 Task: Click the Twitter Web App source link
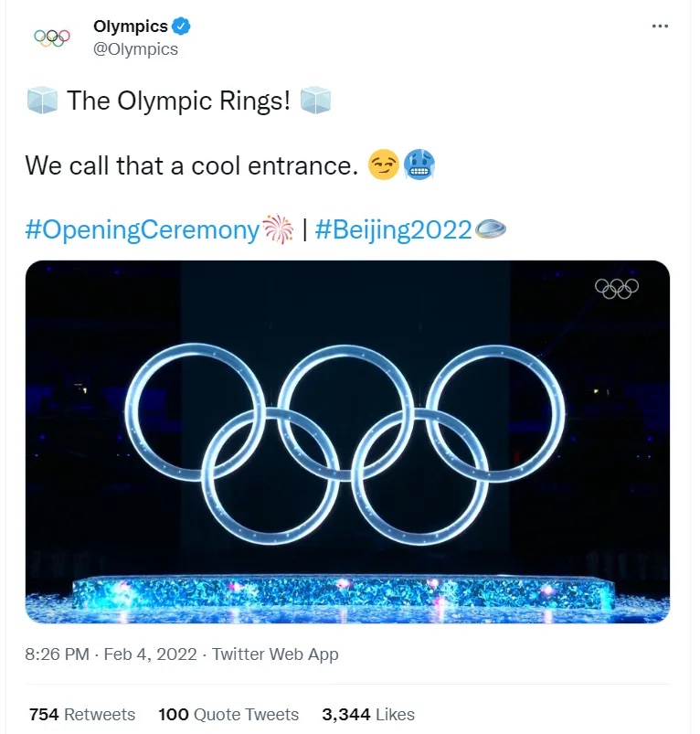pos(276,654)
